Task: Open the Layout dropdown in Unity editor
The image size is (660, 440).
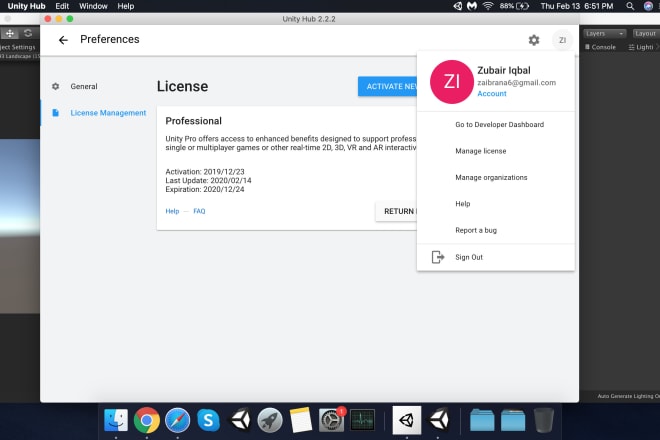Action: 646,33
